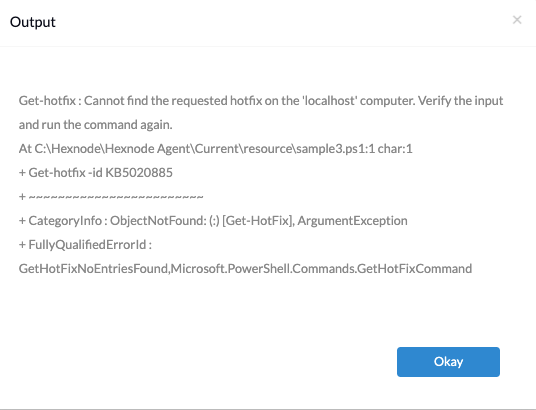Click the Hexnode Agent file path line

tap(215, 149)
